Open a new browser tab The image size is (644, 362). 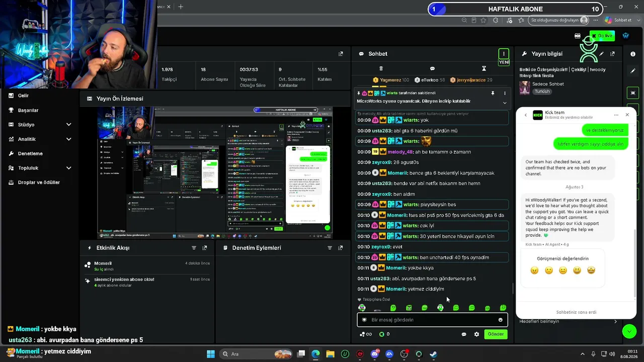(181, 7)
